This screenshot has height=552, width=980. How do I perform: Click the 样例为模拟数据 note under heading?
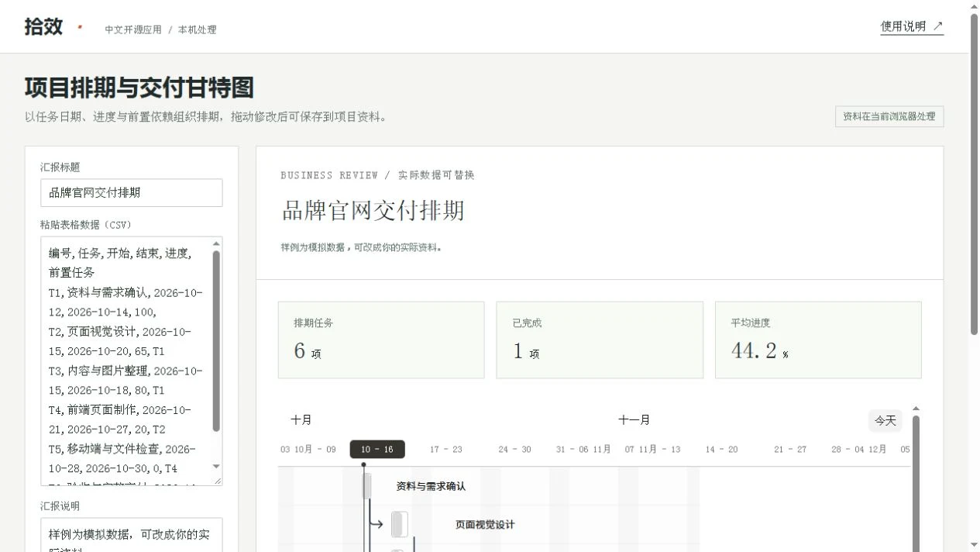[x=362, y=248]
